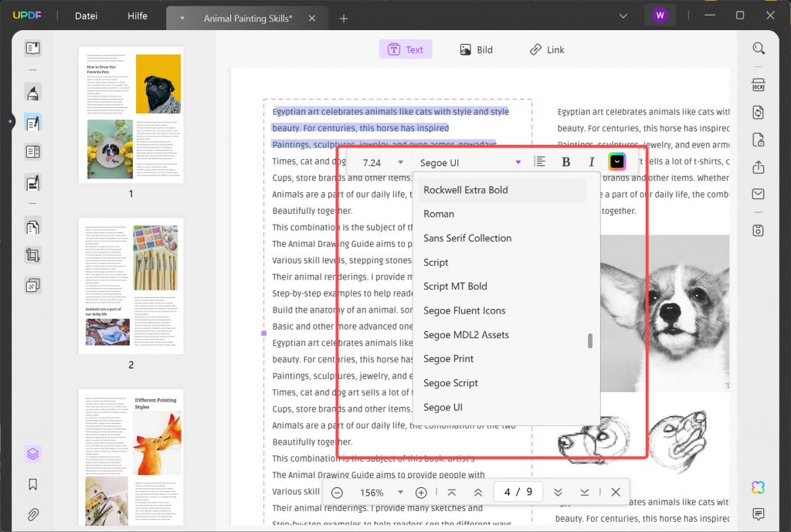
Task: Zoom out with the minus icon
Action: (x=338, y=493)
